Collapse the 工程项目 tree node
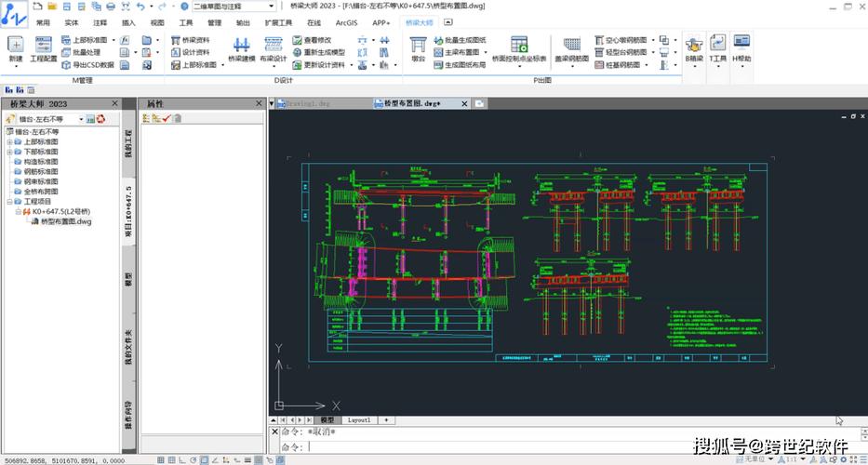868x465 pixels. click(x=9, y=202)
